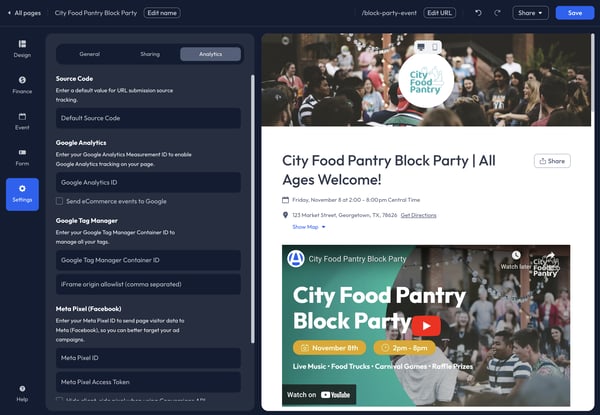The image size is (600, 415).
Task: Focus the Google Analytics ID field
Action: [148, 182]
